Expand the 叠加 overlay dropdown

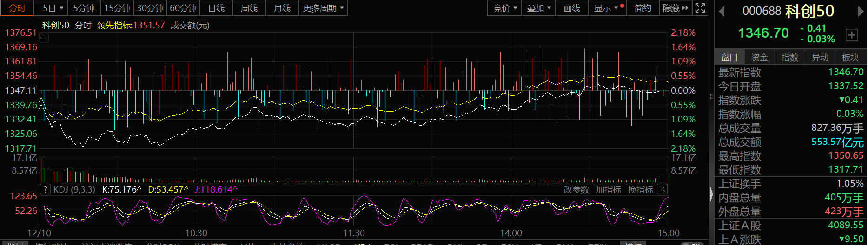539,8
